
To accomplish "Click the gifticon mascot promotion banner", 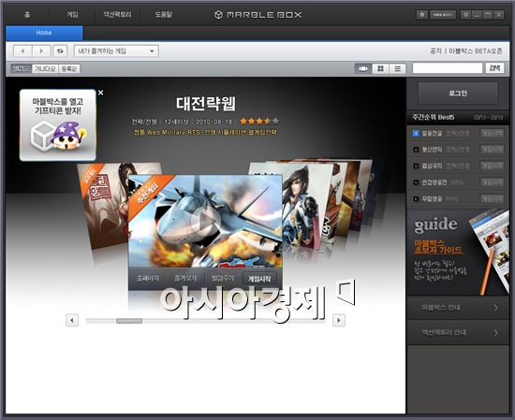I will click(58, 125).
